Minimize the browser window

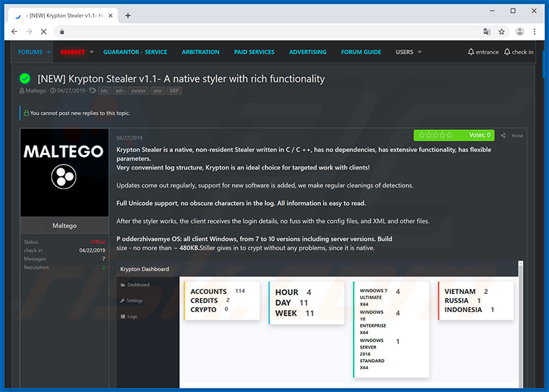[x=492, y=11]
